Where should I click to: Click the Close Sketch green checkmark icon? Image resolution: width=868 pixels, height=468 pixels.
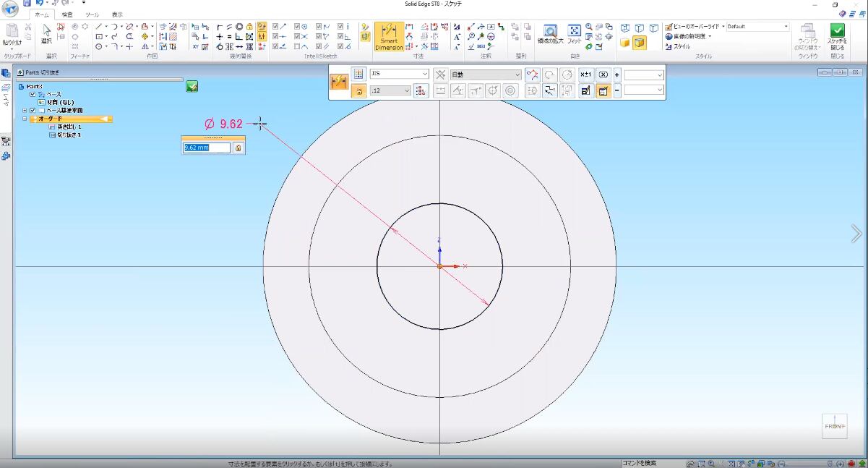pyautogui.click(x=837, y=31)
